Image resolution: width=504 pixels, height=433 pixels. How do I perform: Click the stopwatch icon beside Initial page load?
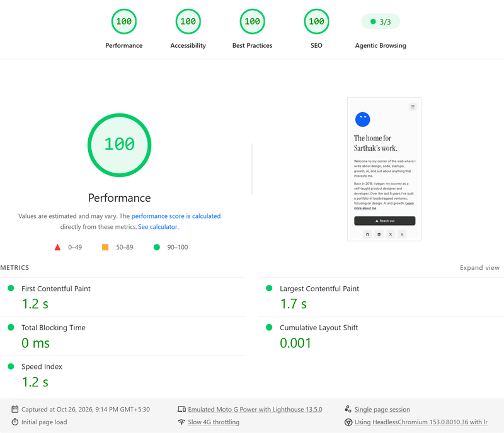click(x=14, y=422)
